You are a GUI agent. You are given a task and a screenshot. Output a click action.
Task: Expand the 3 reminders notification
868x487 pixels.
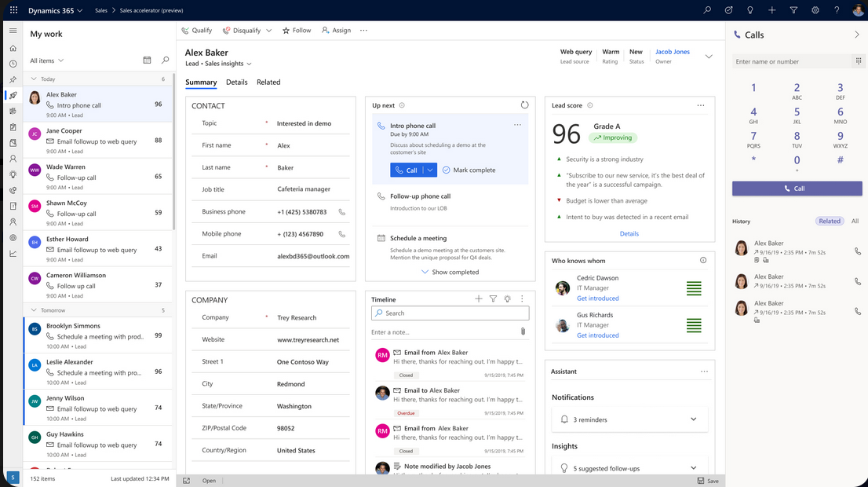pyautogui.click(x=693, y=419)
